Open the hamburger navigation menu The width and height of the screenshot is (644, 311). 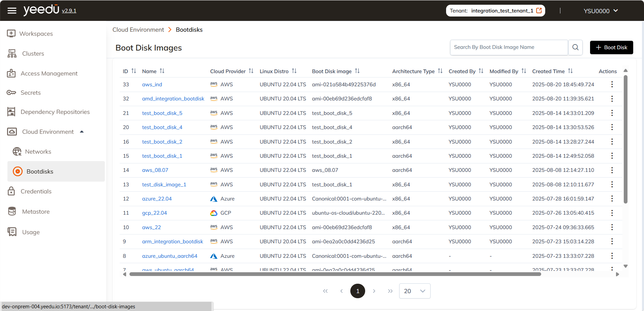pyautogui.click(x=12, y=11)
